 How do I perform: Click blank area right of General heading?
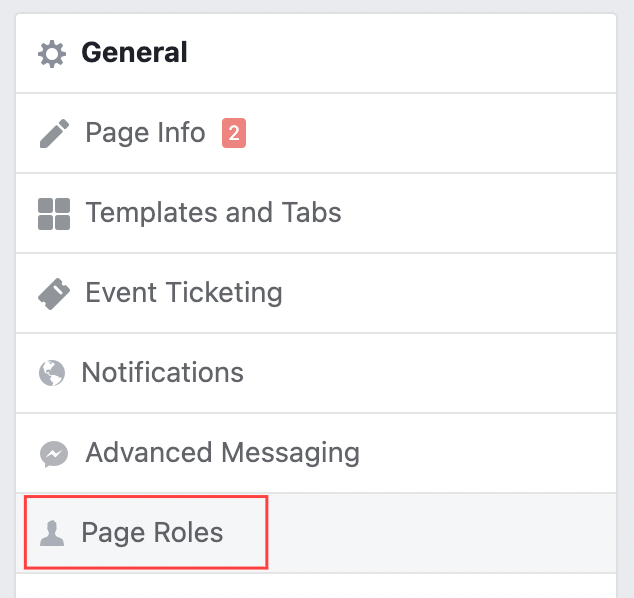pos(400,53)
